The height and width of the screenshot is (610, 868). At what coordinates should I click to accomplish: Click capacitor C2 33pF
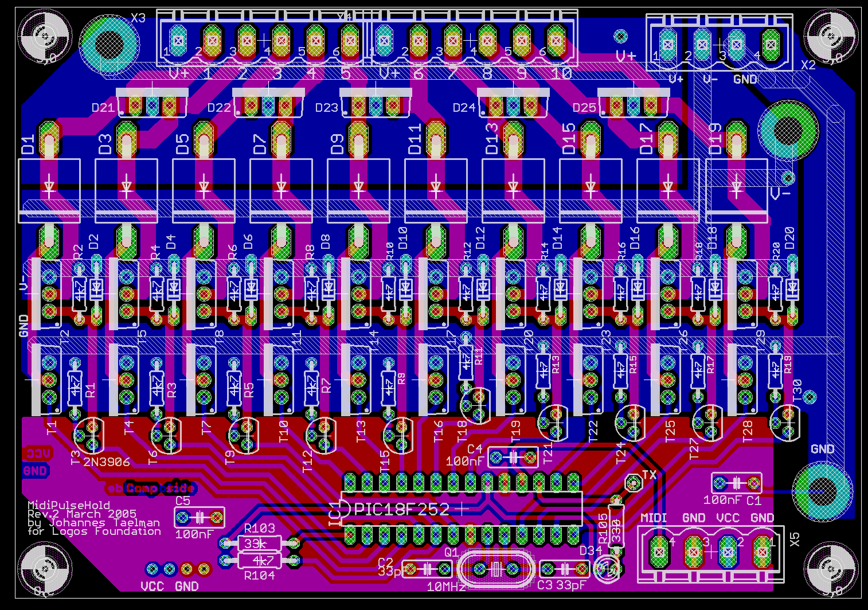(x=428, y=569)
